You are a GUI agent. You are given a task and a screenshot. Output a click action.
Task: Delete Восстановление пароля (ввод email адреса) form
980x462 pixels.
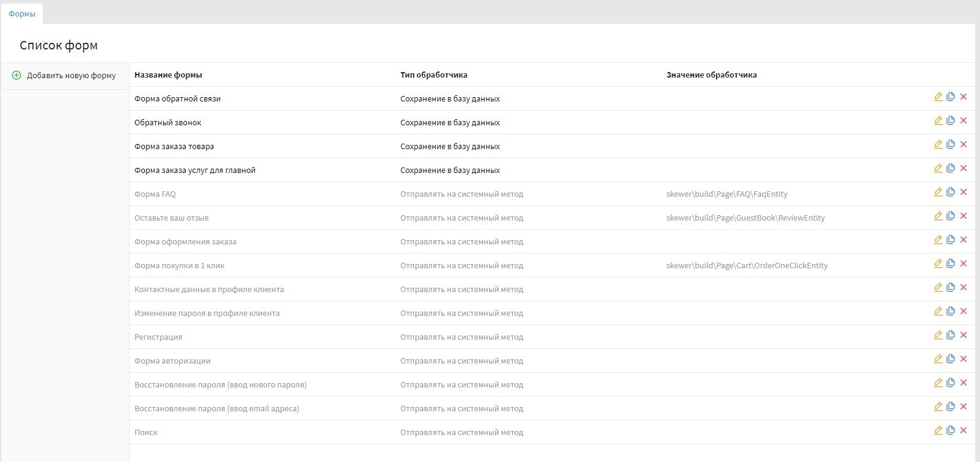coord(964,406)
